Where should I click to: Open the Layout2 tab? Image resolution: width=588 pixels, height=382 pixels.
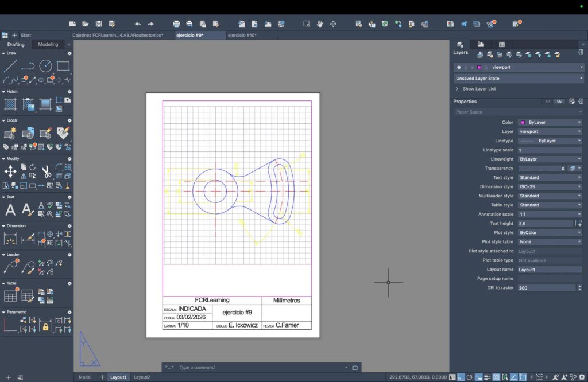[x=142, y=377]
